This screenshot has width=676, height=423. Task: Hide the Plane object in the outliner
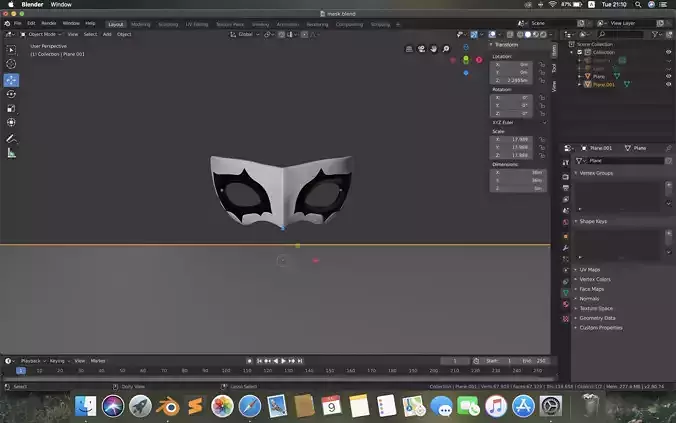click(668, 76)
